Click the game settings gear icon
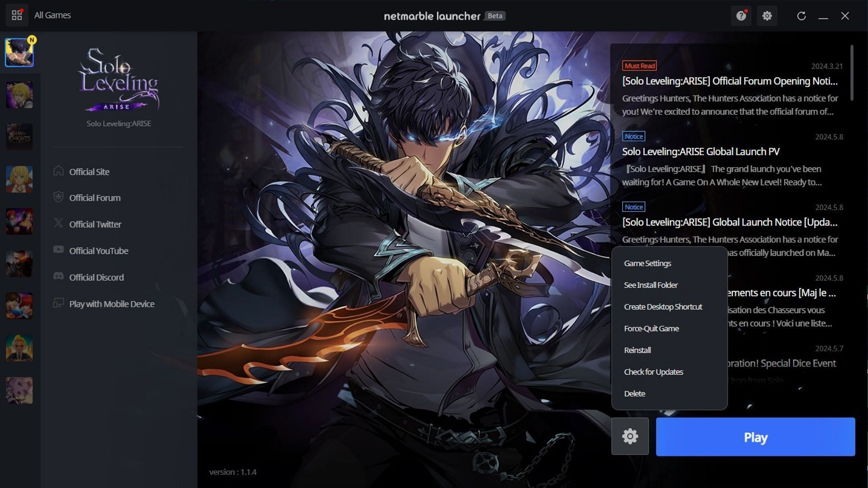This screenshot has width=868, height=488. [630, 437]
